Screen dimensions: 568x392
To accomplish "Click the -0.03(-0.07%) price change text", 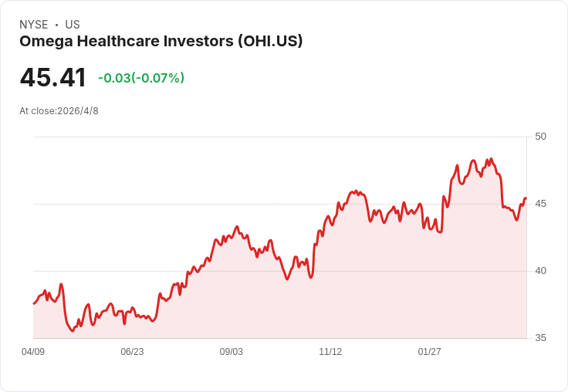I will (141, 78).
